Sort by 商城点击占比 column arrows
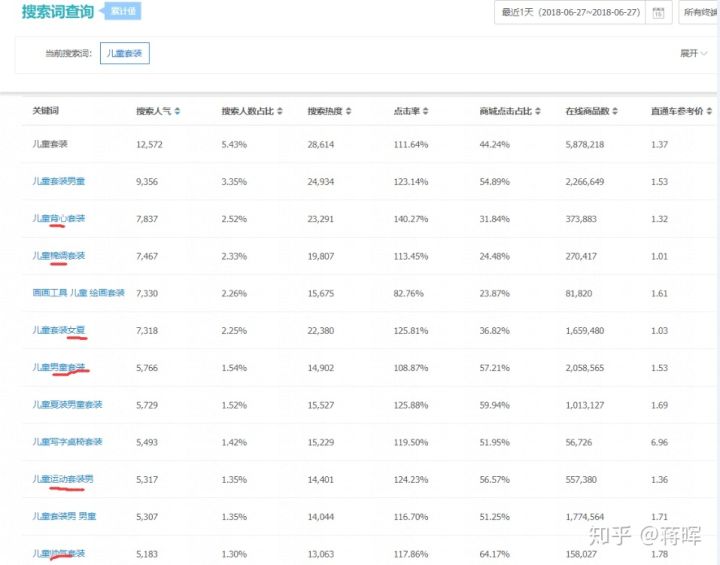This screenshot has width=720, height=565. pos(537,111)
